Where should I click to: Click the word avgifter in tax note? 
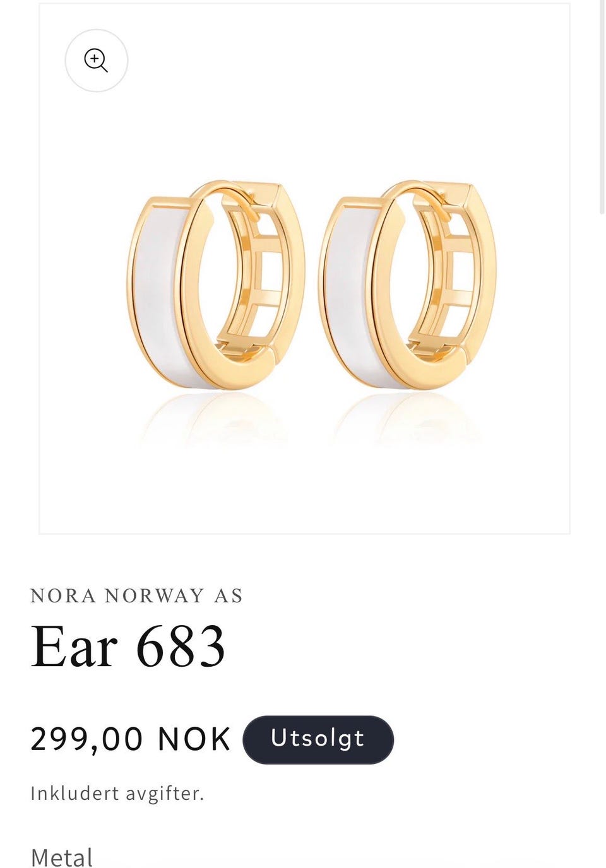click(x=165, y=793)
